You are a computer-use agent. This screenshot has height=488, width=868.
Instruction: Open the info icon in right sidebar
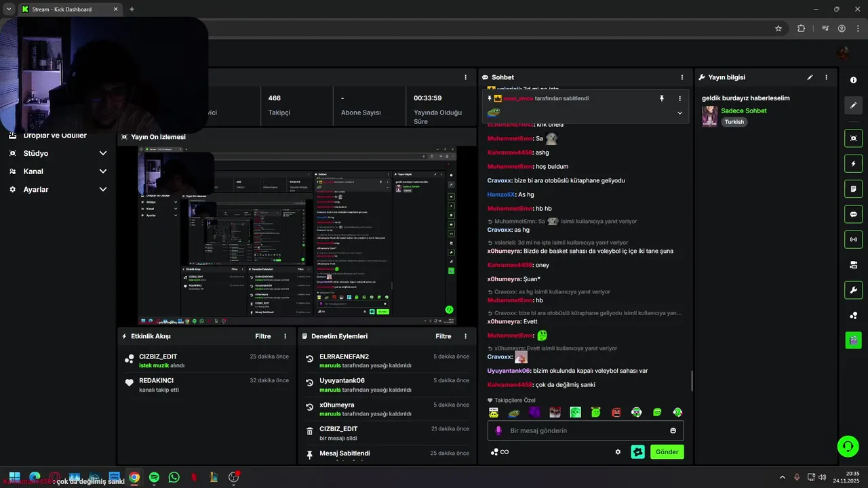pos(853,80)
